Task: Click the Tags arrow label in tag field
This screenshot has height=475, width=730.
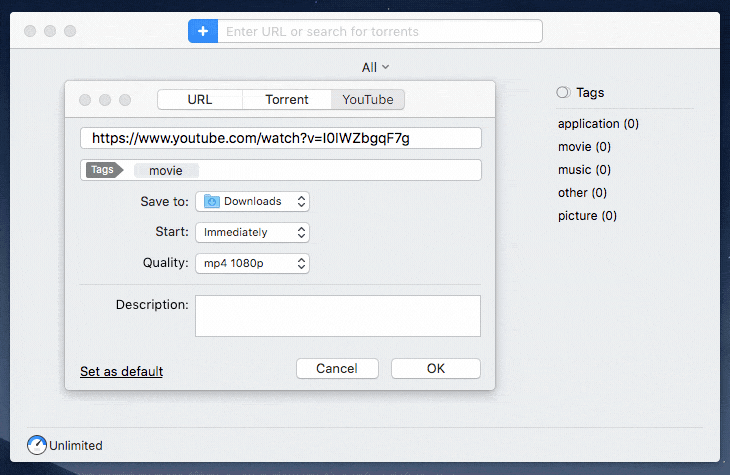Action: click(x=104, y=170)
